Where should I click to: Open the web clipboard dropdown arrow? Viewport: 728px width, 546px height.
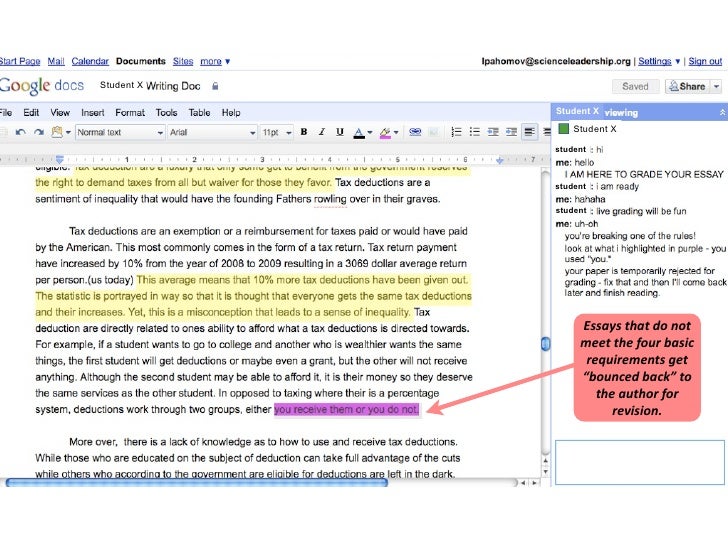(x=68, y=133)
